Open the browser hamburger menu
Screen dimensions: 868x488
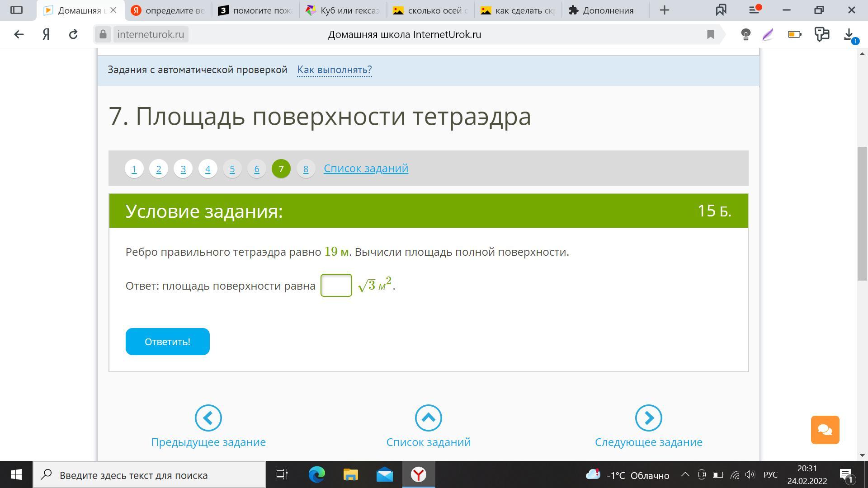coord(754,10)
